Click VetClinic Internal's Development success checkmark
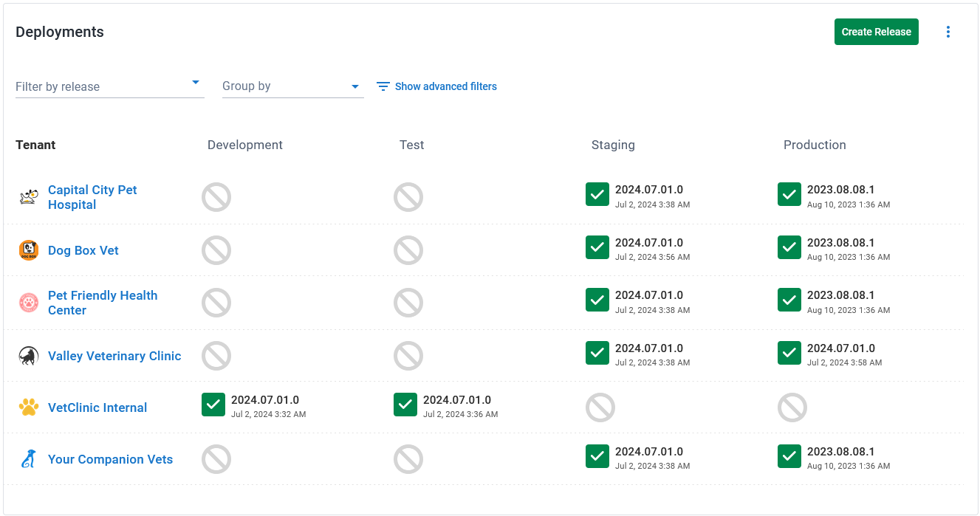The image size is (980, 516). point(213,405)
